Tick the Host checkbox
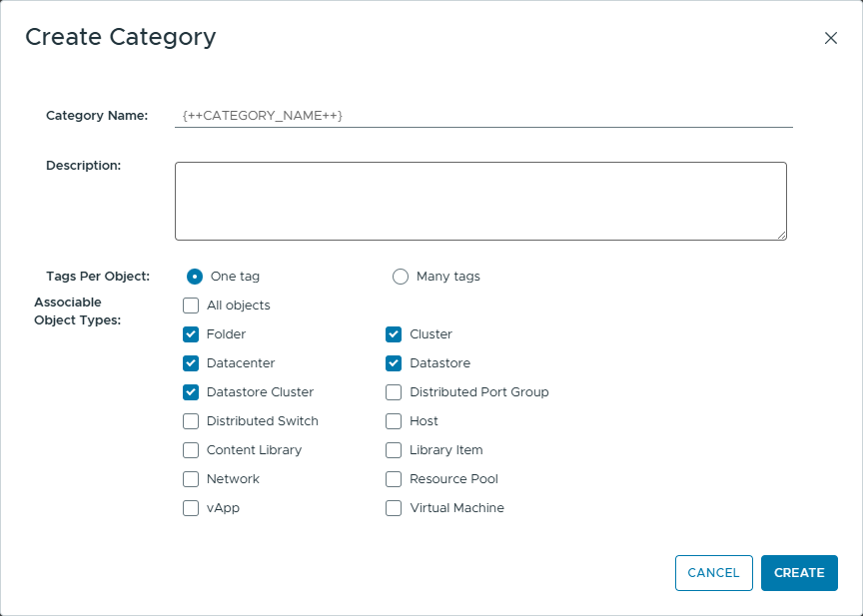The height and width of the screenshot is (616, 863). [x=394, y=421]
